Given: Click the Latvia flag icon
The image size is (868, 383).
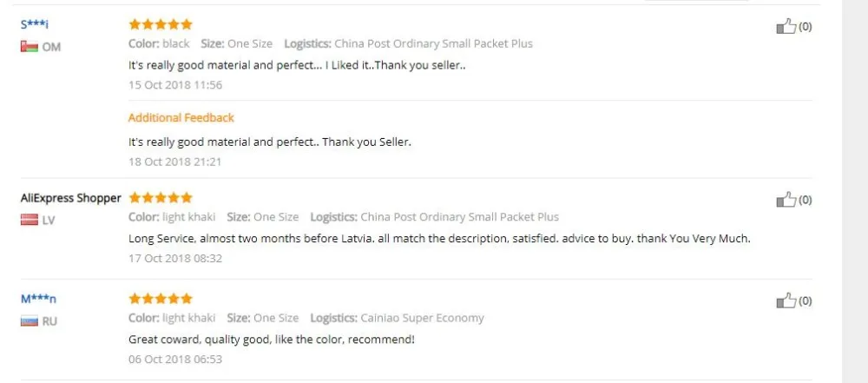Looking at the screenshot, I should [29, 220].
